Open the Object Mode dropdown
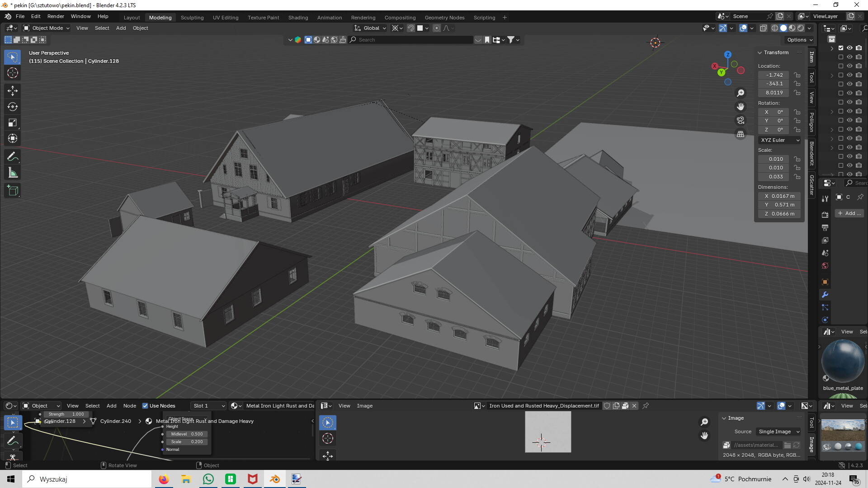This screenshot has height=488, width=868. [x=46, y=28]
